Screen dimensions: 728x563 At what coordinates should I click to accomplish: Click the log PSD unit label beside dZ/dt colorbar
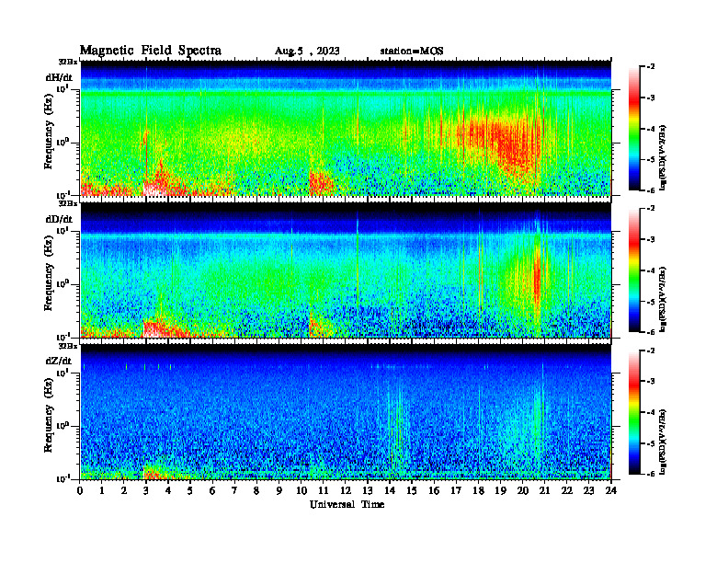(x=663, y=441)
